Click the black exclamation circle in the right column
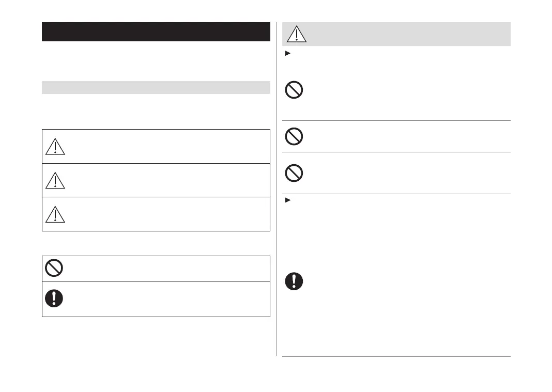This screenshot has width=552, height=392. (x=294, y=281)
